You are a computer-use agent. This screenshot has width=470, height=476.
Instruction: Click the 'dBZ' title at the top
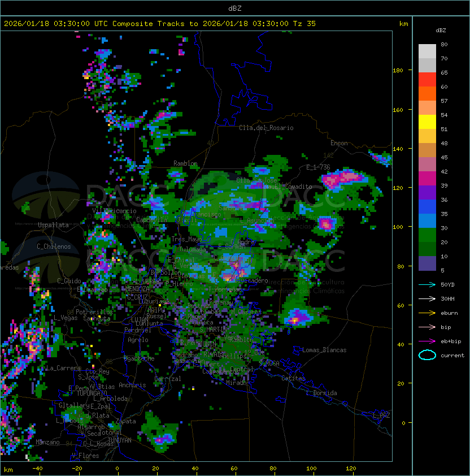pyautogui.click(x=235, y=8)
